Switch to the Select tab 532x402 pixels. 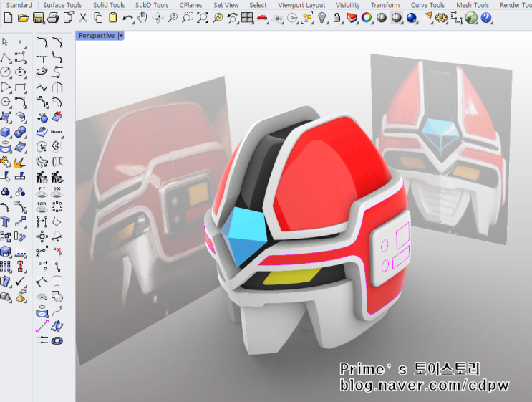tap(258, 5)
